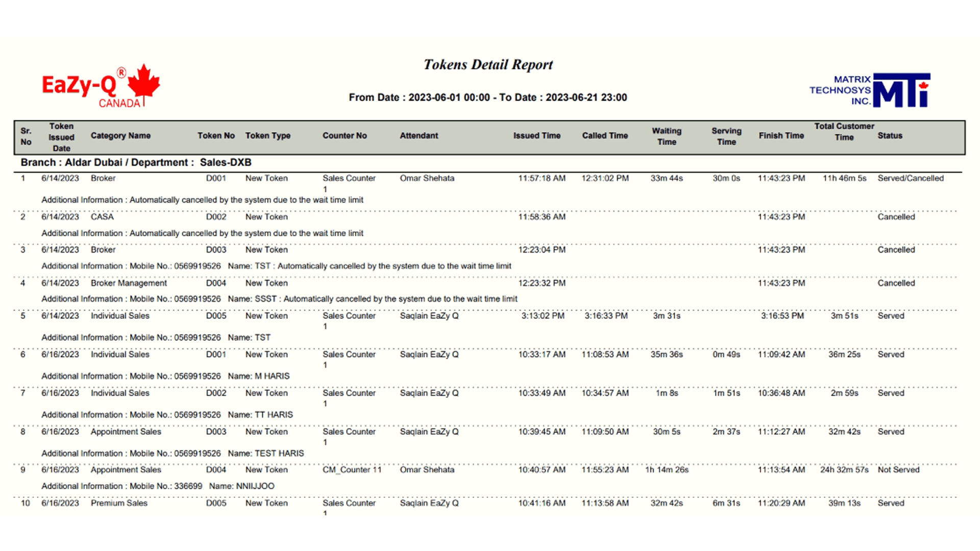Select the Category Name column header
Screen dimensions: 980x551
pyautogui.click(x=120, y=136)
